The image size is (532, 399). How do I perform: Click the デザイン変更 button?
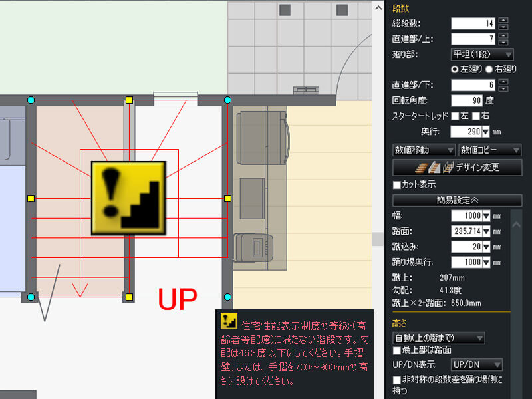click(x=456, y=167)
